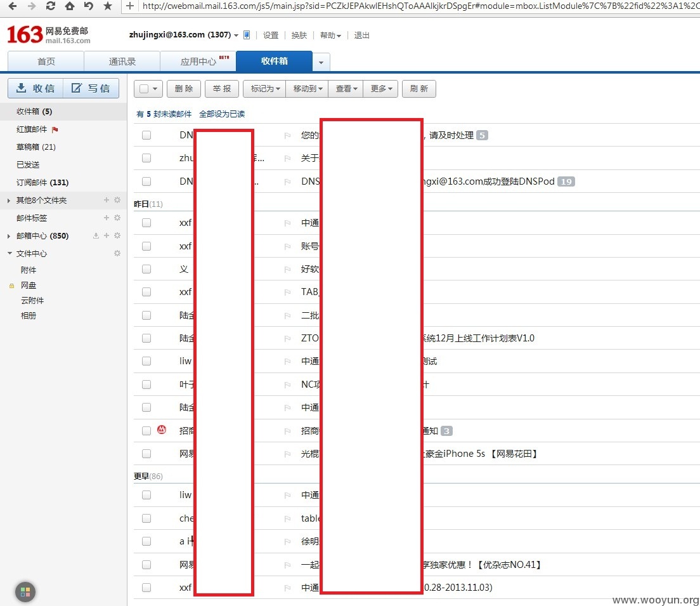Screen dimensions: 700x606
Task: Click the red flag icon next to 红旗邮件
Action: point(55,129)
